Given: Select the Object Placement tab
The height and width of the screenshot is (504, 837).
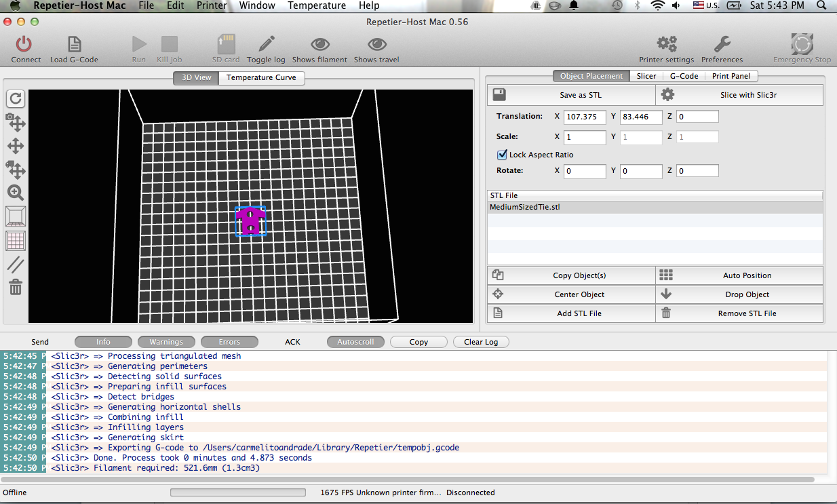Looking at the screenshot, I should click(x=591, y=76).
